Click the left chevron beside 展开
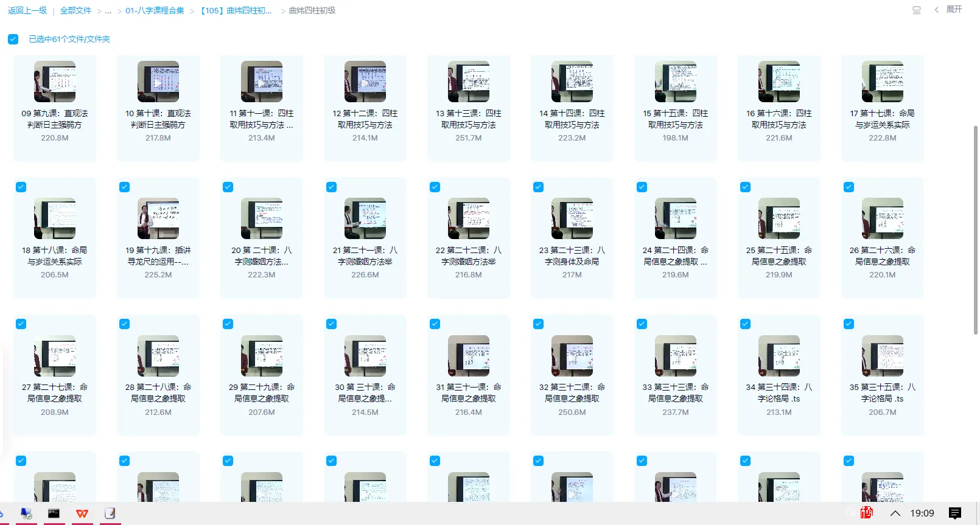980x525 pixels. pyautogui.click(x=936, y=10)
